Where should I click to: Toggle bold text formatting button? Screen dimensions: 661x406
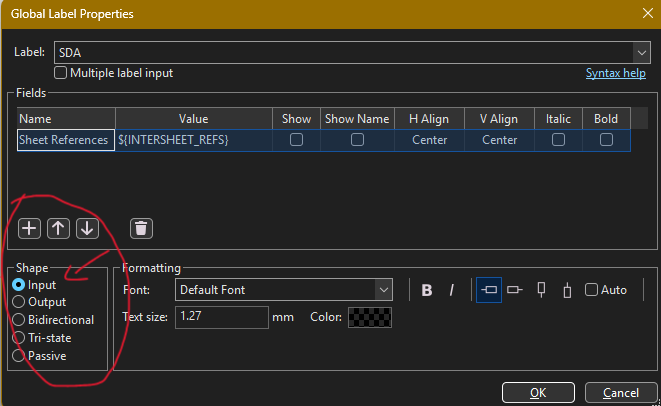[x=427, y=290]
